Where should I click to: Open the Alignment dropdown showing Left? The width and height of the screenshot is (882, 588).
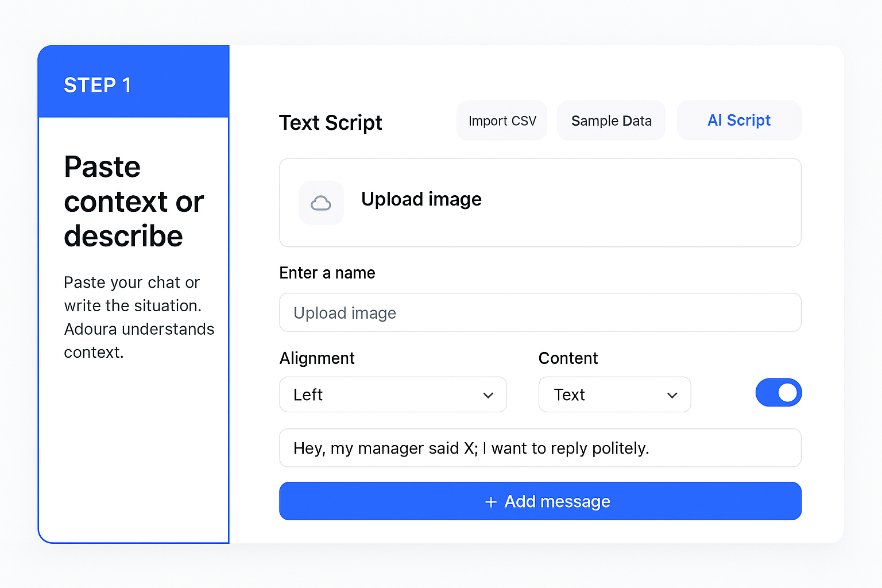(x=393, y=394)
